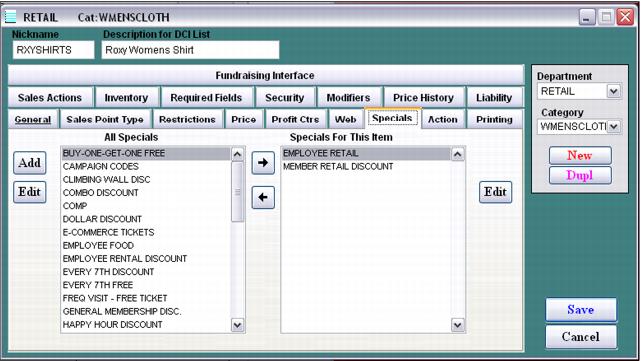Open the Department dropdown

613,91
